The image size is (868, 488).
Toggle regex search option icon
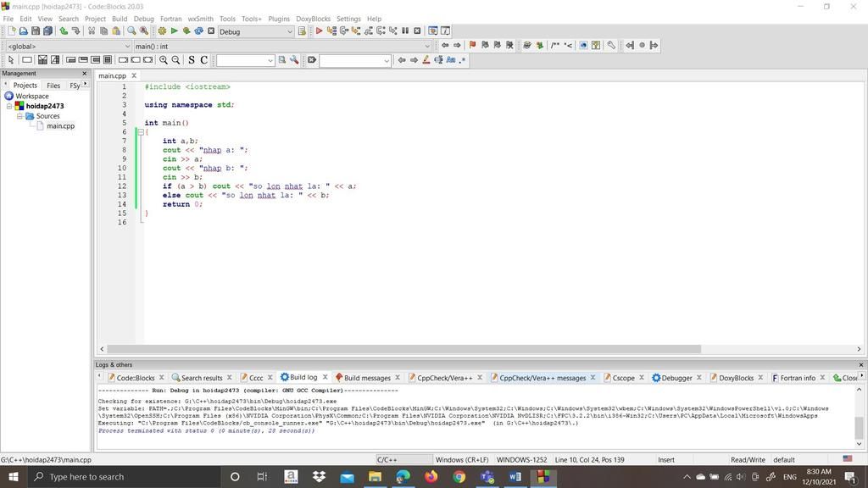pos(463,60)
